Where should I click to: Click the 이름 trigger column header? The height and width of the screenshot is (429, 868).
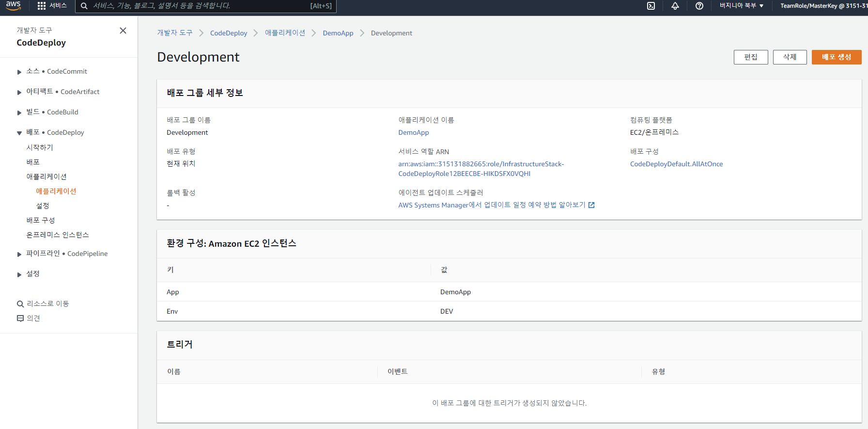[174, 372]
